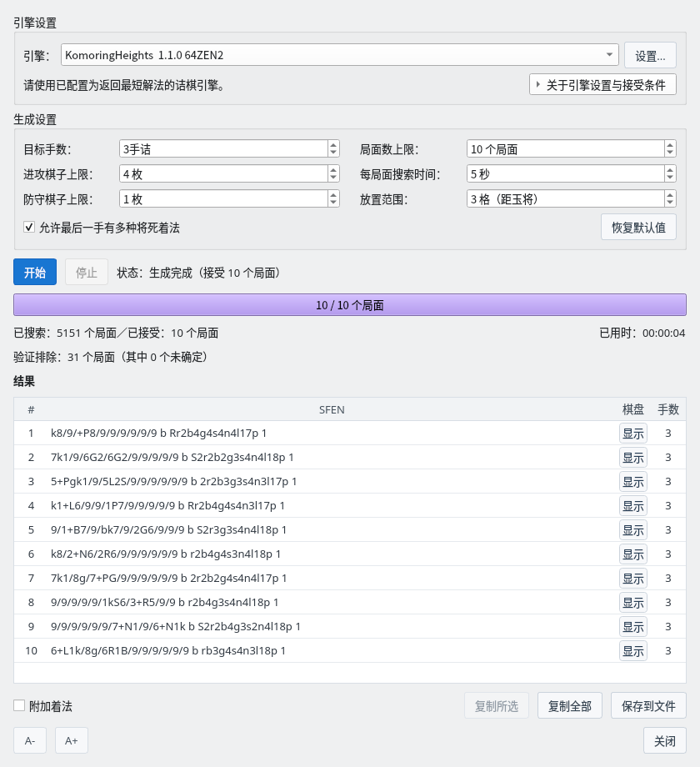Show board for result row 3

pos(633,482)
